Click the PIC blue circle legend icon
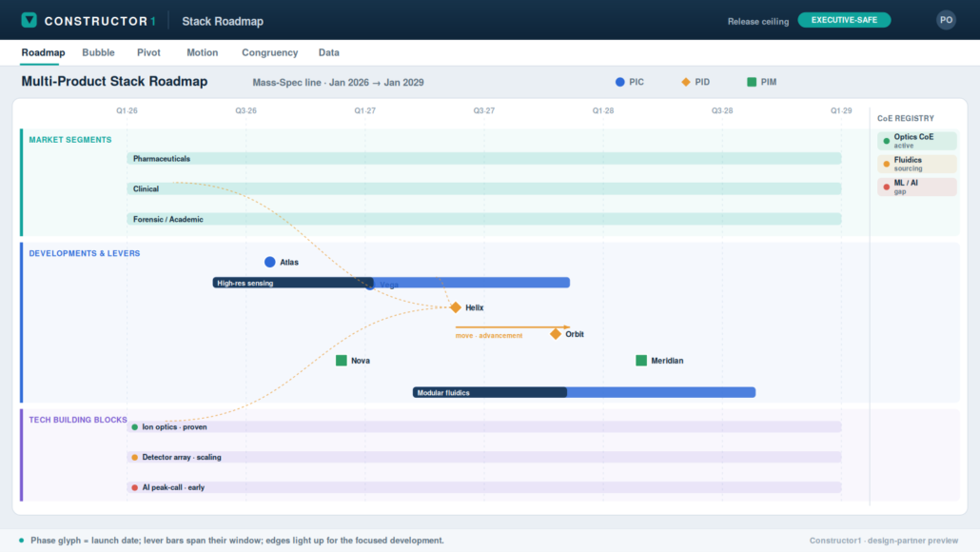 point(620,82)
